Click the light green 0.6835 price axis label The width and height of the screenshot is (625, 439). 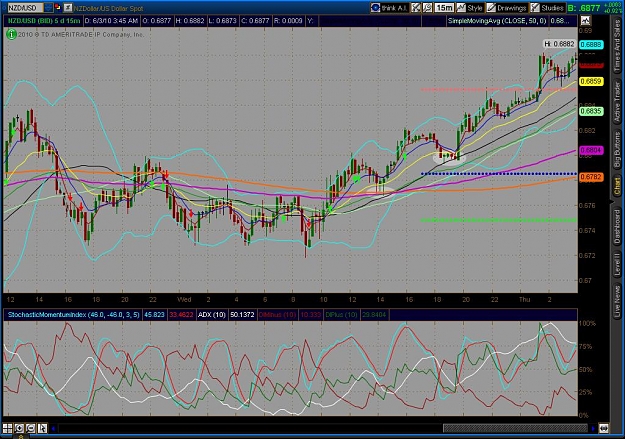(x=591, y=111)
